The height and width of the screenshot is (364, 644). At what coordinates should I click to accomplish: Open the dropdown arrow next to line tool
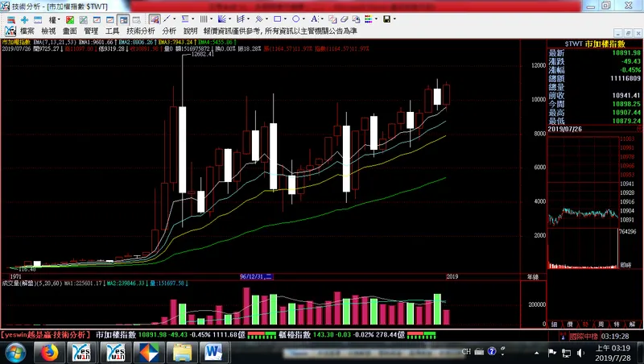click(x=175, y=19)
